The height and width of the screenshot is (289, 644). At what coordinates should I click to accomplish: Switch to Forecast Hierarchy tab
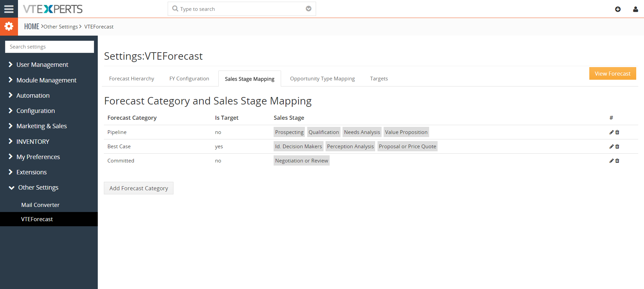coord(131,79)
